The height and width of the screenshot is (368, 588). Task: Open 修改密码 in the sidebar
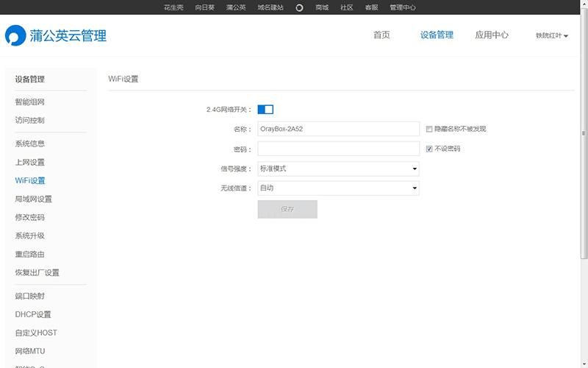click(30, 217)
